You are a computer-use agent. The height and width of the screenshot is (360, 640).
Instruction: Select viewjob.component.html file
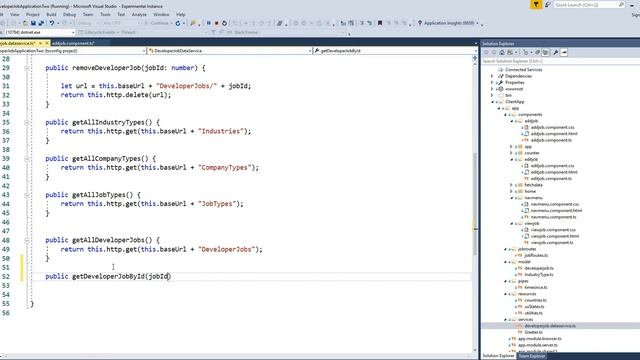pyautogui.click(x=555, y=236)
